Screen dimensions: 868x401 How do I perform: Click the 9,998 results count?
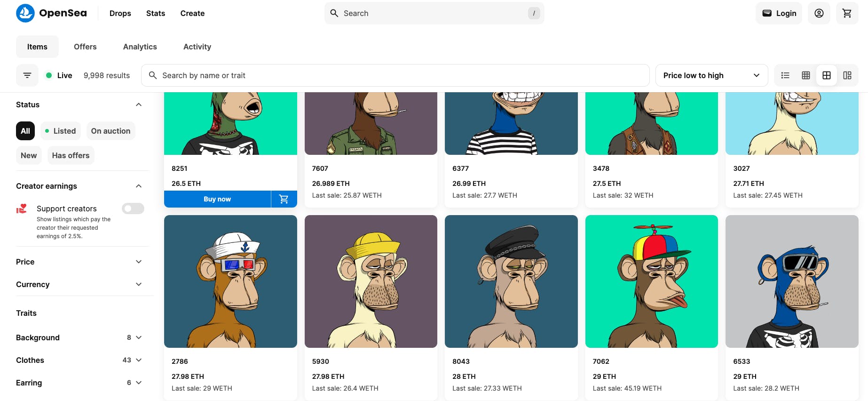pyautogui.click(x=107, y=75)
